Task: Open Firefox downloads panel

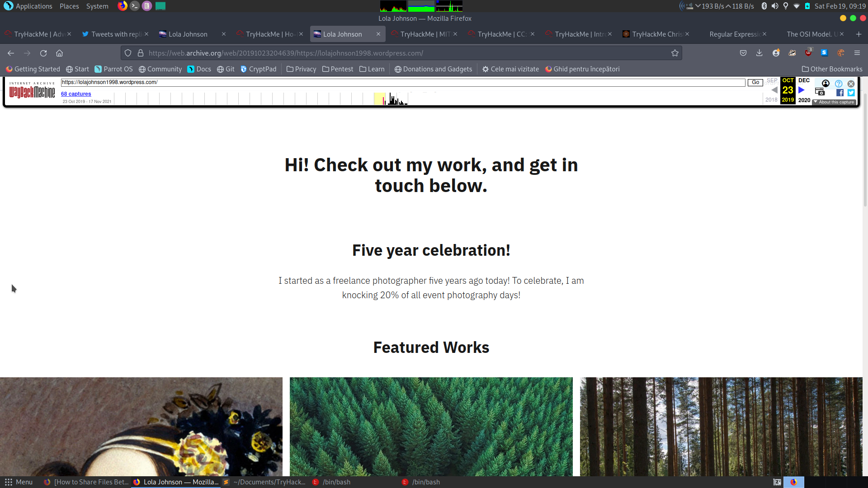Action: click(759, 53)
